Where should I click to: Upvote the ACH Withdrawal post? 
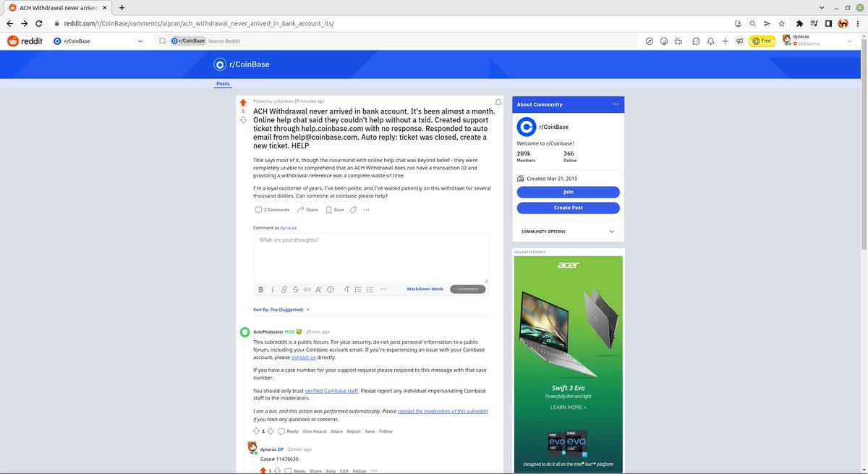[243, 103]
